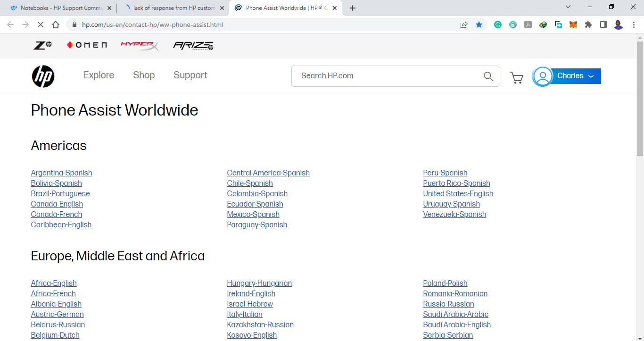
Task: Choose the Ireland-English link
Action: click(x=251, y=294)
